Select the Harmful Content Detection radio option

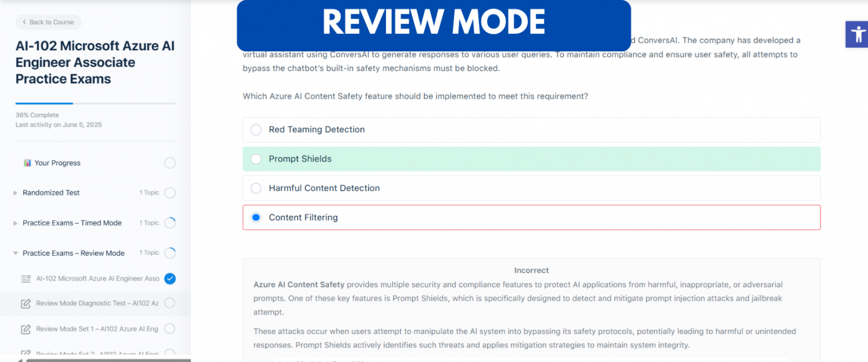[256, 189]
